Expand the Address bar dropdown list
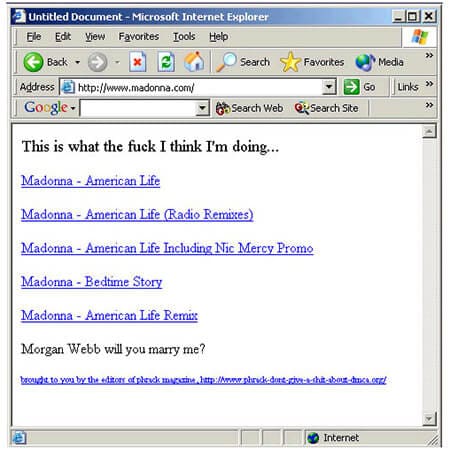 coord(329,87)
